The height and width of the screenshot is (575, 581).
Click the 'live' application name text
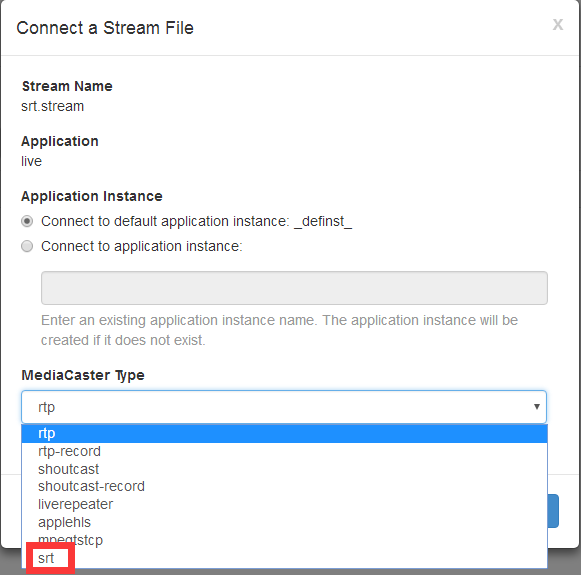tap(31, 161)
